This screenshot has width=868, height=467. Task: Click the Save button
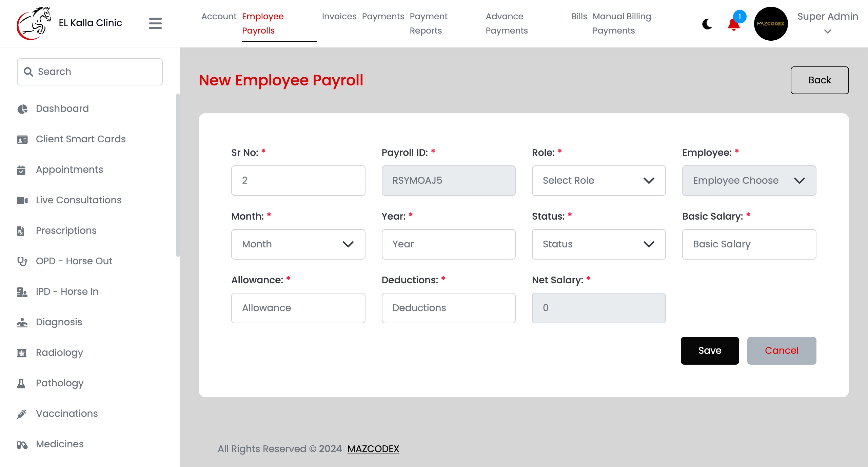[710, 351]
